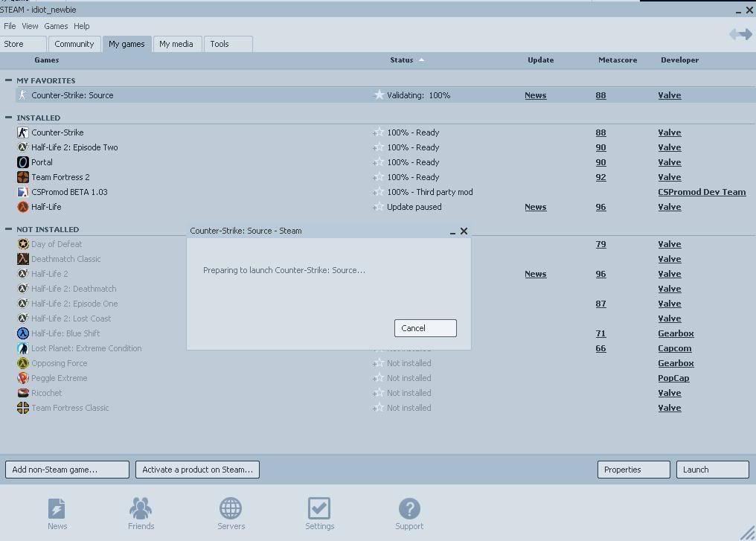
Task: Open the Friends icon
Action: [x=141, y=508]
